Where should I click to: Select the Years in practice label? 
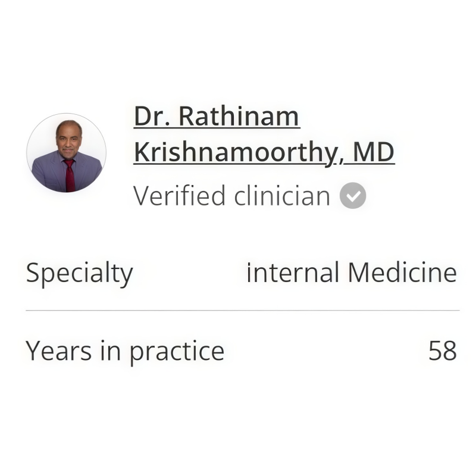[x=125, y=350]
